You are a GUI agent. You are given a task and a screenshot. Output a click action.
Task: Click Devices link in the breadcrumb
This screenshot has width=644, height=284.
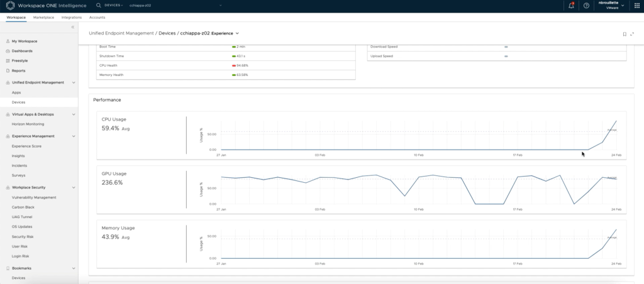tap(167, 33)
